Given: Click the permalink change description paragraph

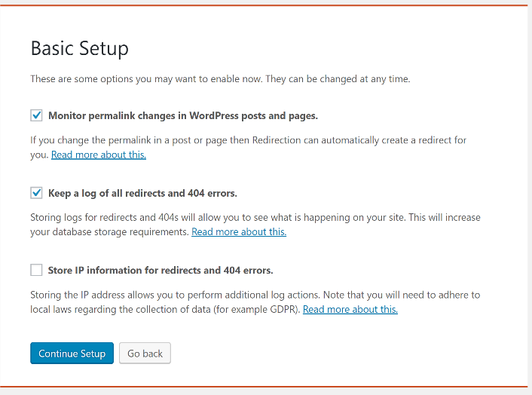Looking at the screenshot, I should 249,147.
